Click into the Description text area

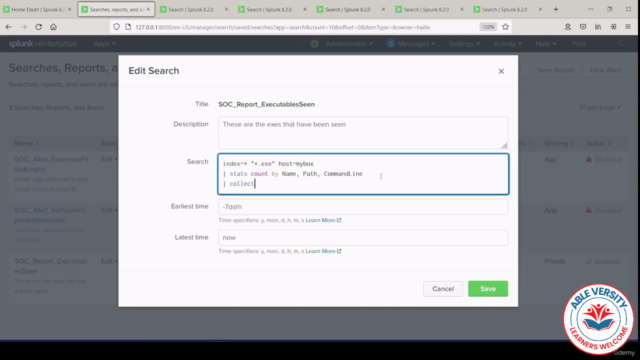pos(363,133)
